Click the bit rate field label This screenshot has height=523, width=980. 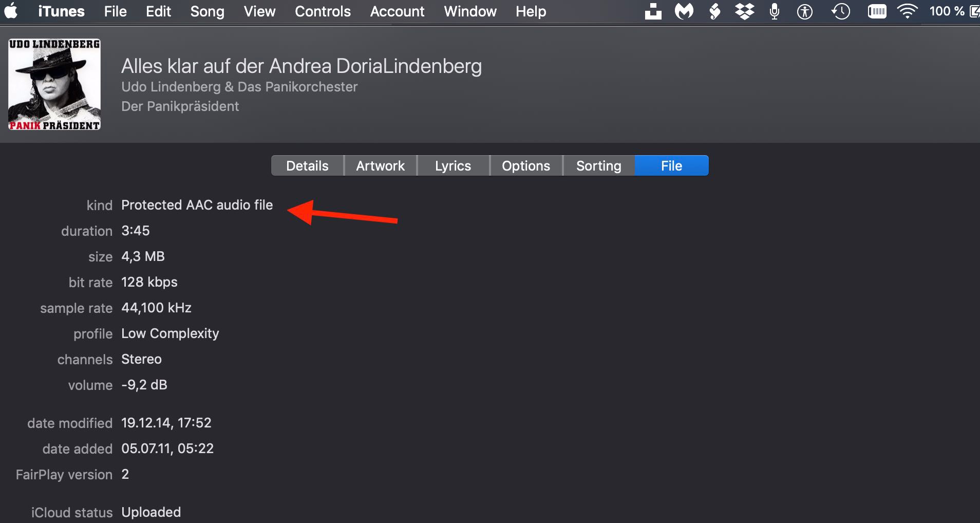tap(90, 283)
